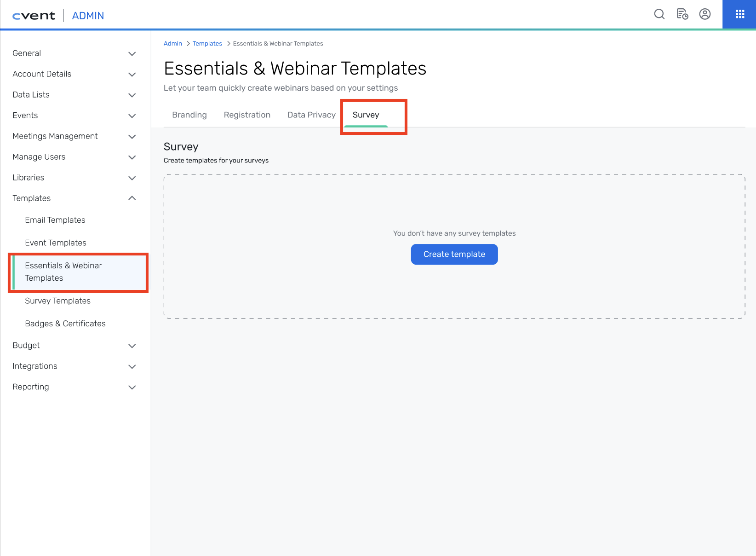Open Event Templates in sidebar

[x=56, y=243]
